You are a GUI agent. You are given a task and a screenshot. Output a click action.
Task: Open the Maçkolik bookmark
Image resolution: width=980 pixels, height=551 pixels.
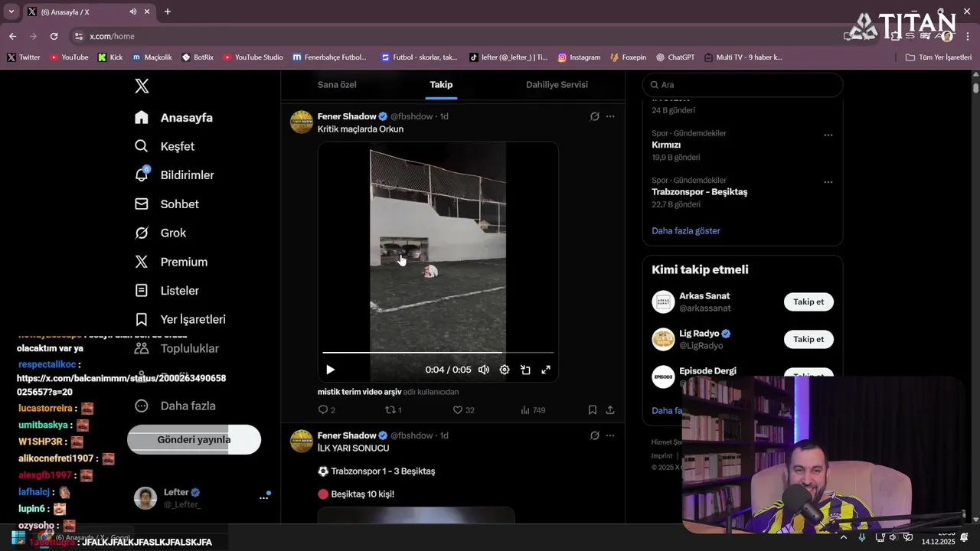(x=152, y=57)
